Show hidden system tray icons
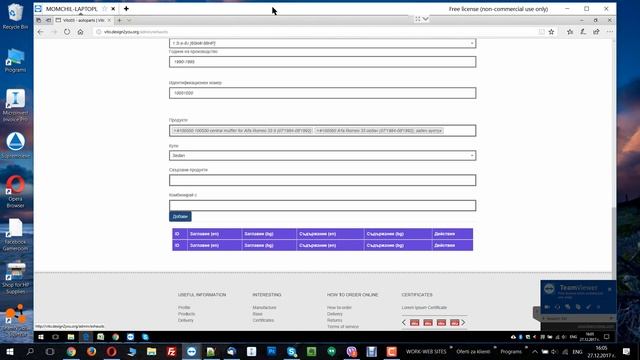 coord(535,351)
